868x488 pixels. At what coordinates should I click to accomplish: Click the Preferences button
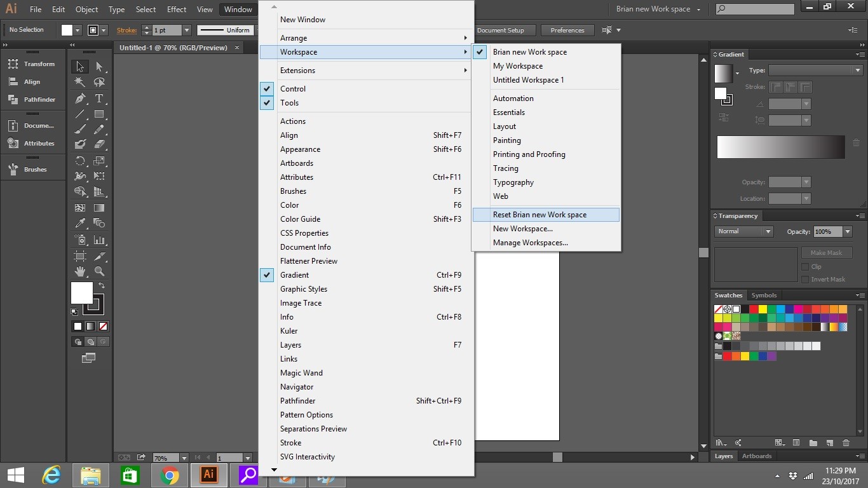[x=567, y=30]
